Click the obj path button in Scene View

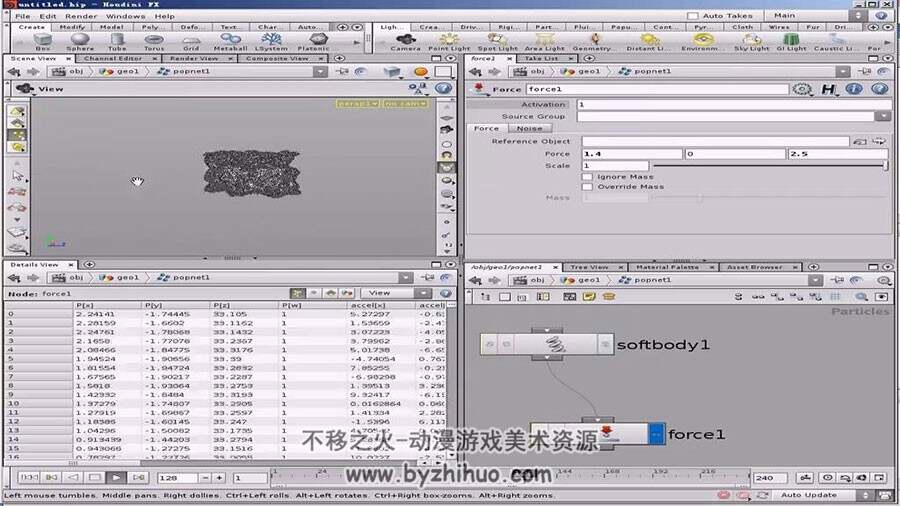(x=68, y=72)
